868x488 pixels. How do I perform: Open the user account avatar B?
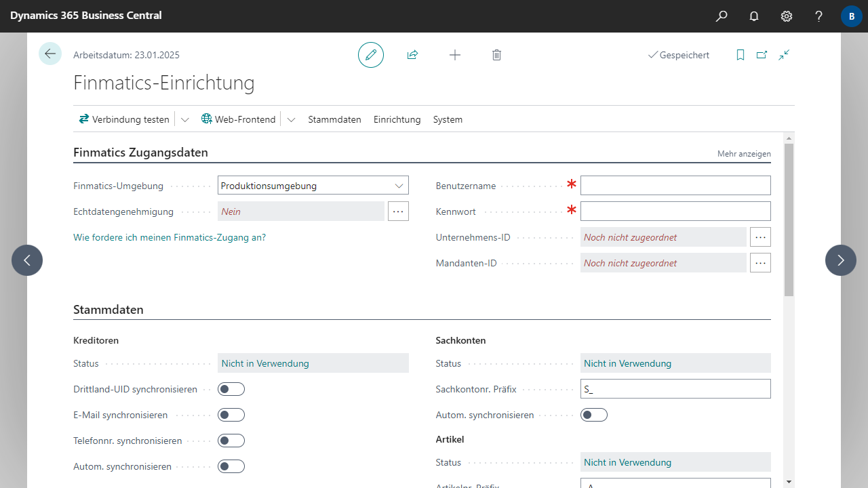coord(852,16)
